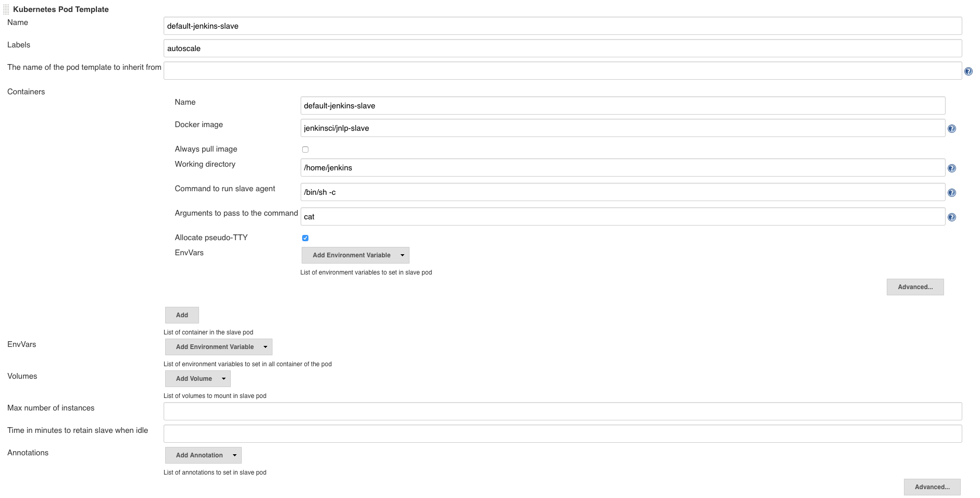The width and height of the screenshot is (980, 498).
Task: Uncheck Allocate pseudo-TTY checkbox
Action: click(x=305, y=238)
